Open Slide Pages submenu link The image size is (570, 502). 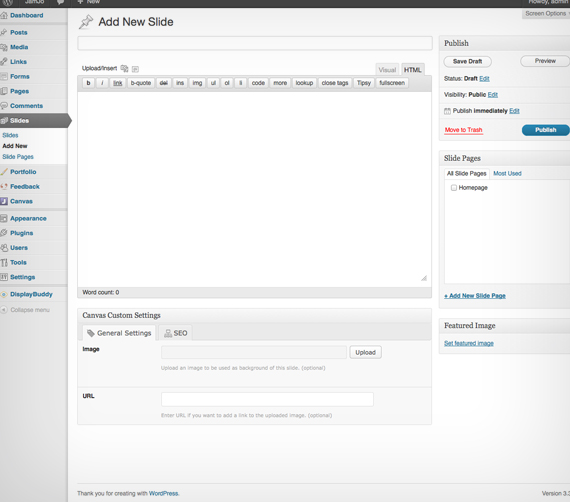click(18, 157)
